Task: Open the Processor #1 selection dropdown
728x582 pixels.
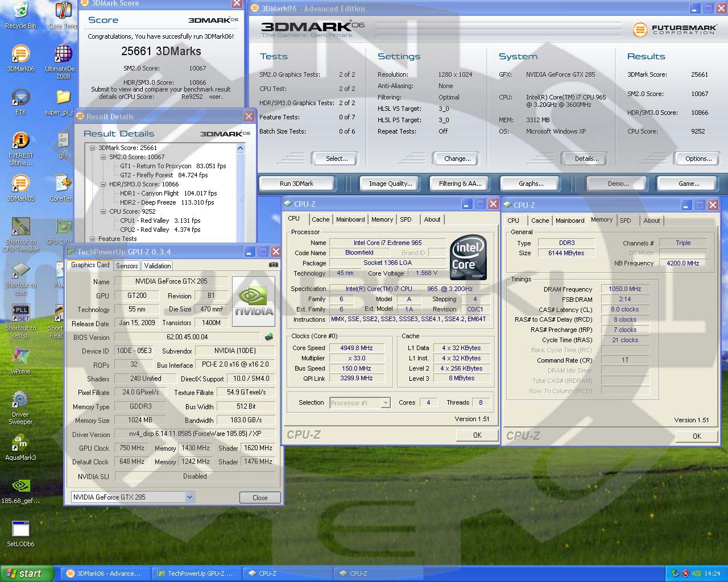Action: coord(385,403)
